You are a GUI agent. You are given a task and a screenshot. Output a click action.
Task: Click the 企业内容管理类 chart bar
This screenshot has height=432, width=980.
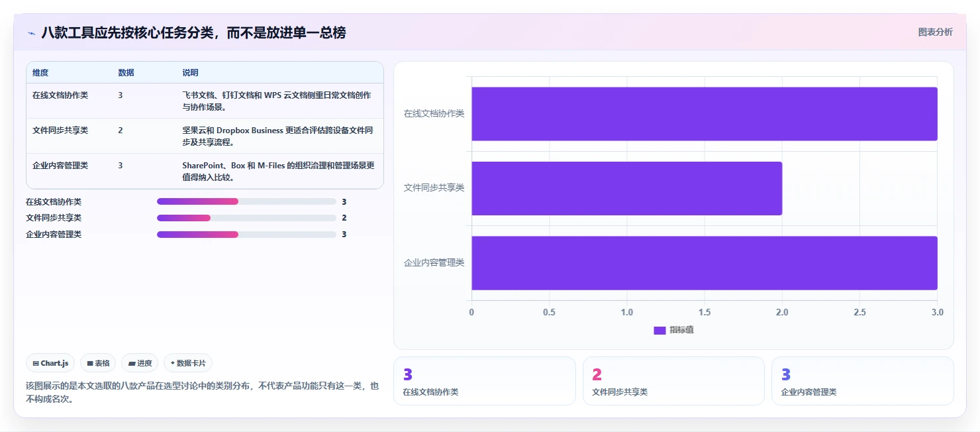click(704, 263)
